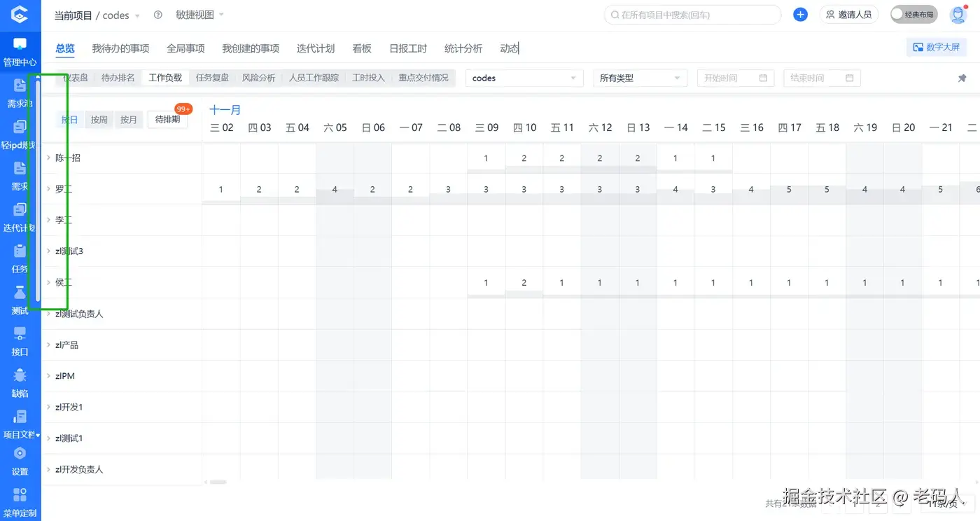Select the 工作负载 sub-tab

pyautogui.click(x=165, y=78)
